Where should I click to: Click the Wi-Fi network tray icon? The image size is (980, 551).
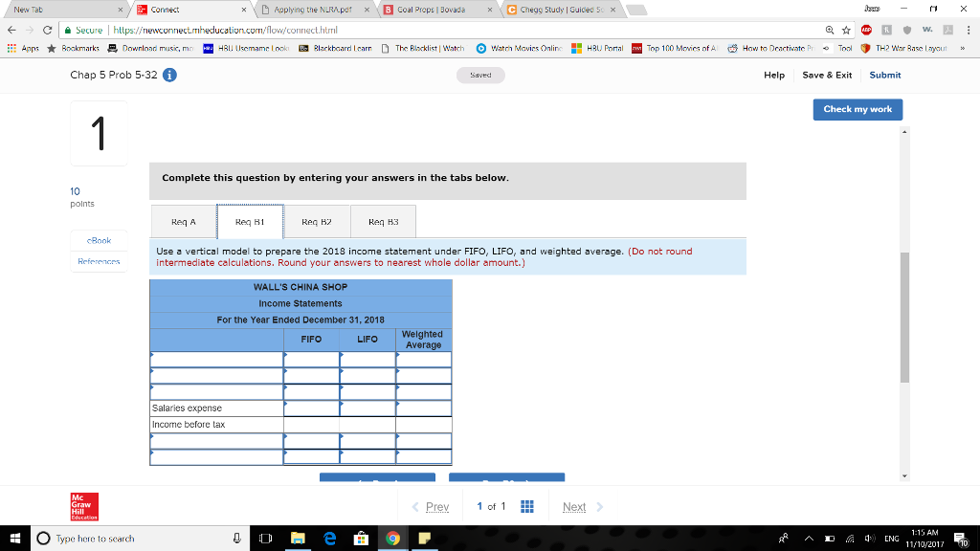click(x=850, y=539)
